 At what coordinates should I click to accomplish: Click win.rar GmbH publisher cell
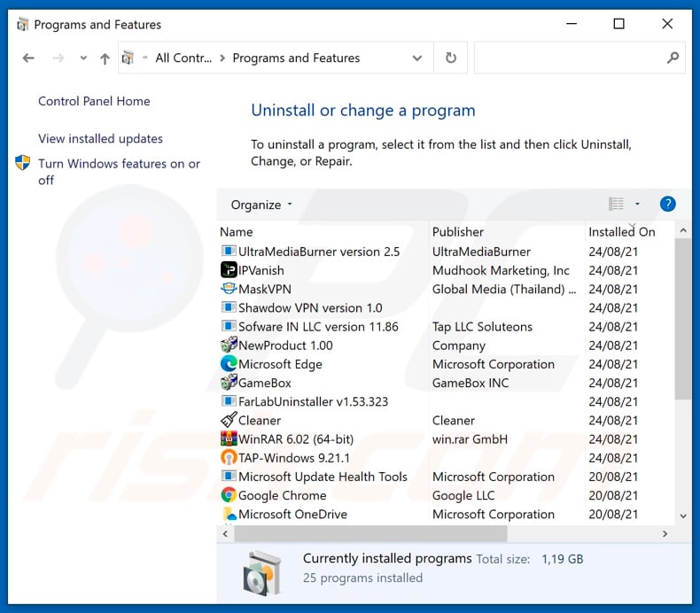(471, 438)
